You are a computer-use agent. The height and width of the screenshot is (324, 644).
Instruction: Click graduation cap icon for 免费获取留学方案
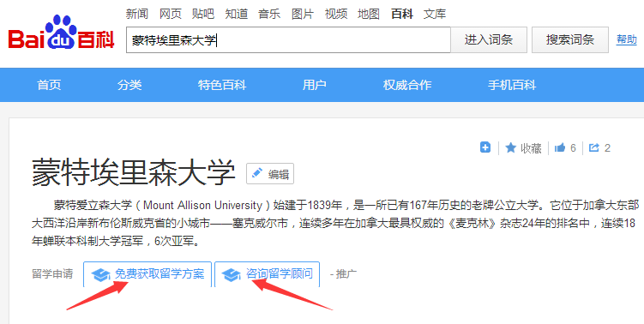(x=100, y=274)
